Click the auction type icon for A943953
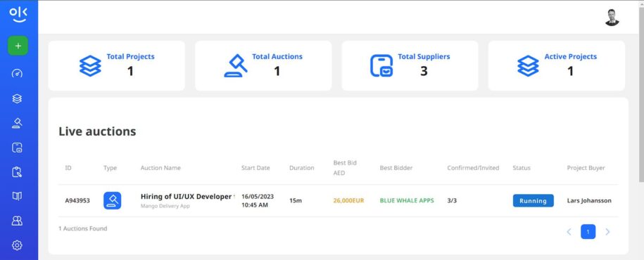The image size is (644, 260). [112, 200]
